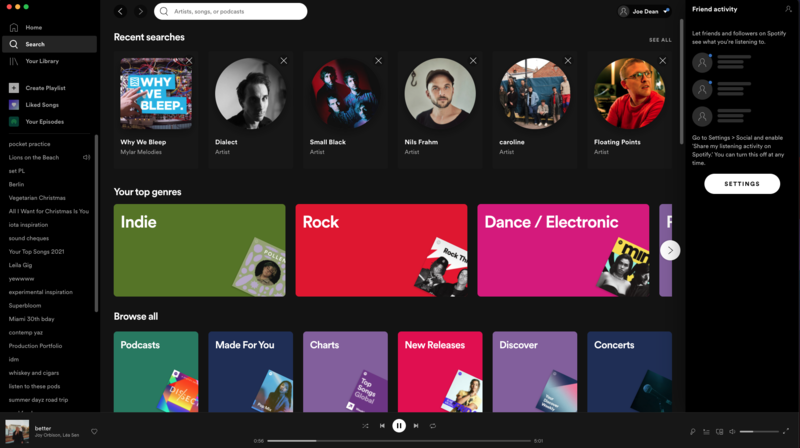Image resolution: width=800 pixels, height=448 pixels.
Task: Toggle shuffle playback
Action: pos(365,426)
